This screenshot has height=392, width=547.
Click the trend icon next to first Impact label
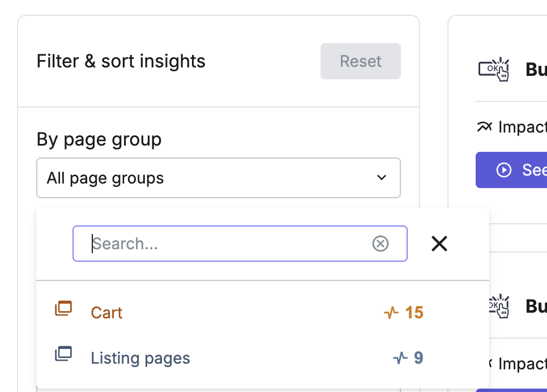point(484,127)
